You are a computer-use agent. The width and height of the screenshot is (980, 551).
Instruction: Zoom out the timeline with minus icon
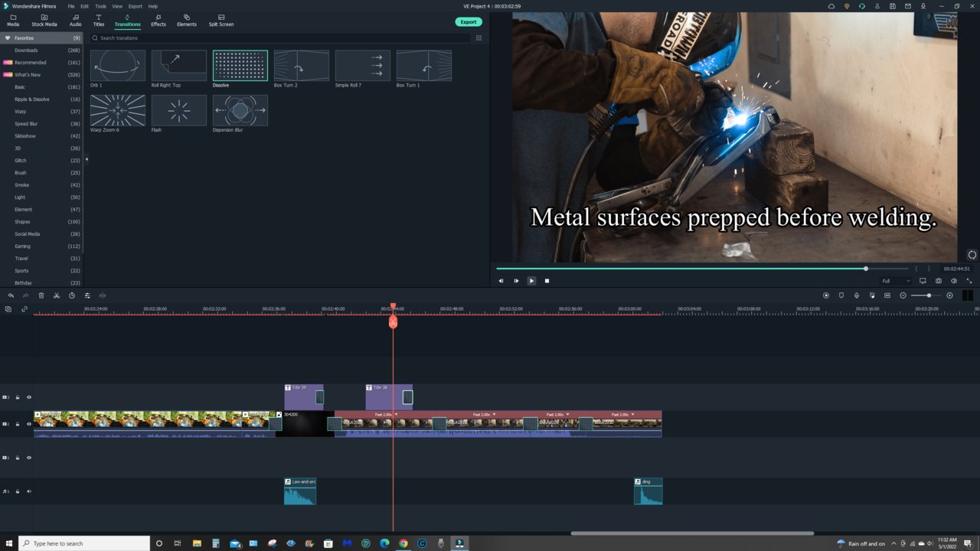(x=903, y=295)
